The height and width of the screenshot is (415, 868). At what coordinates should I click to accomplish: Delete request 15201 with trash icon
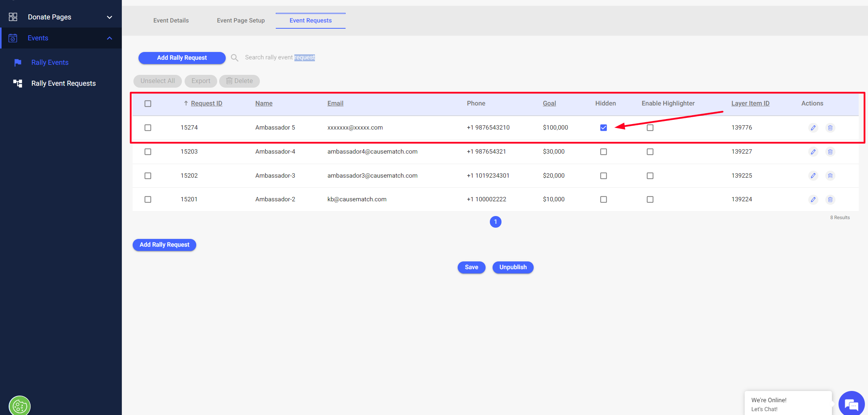point(830,199)
